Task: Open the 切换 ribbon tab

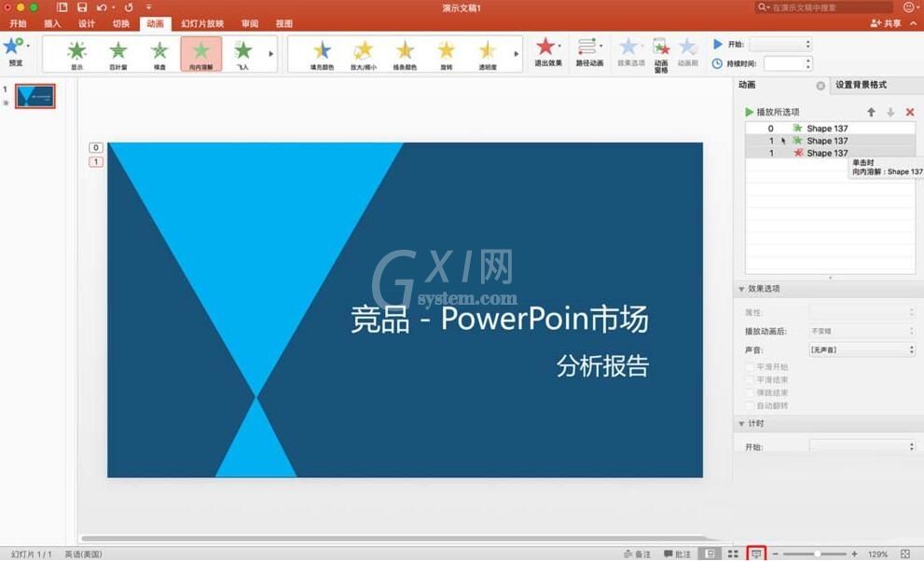Action: (121, 23)
